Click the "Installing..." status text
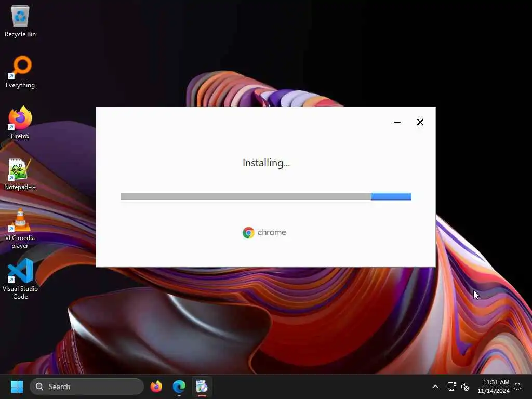532x399 pixels. [267, 163]
